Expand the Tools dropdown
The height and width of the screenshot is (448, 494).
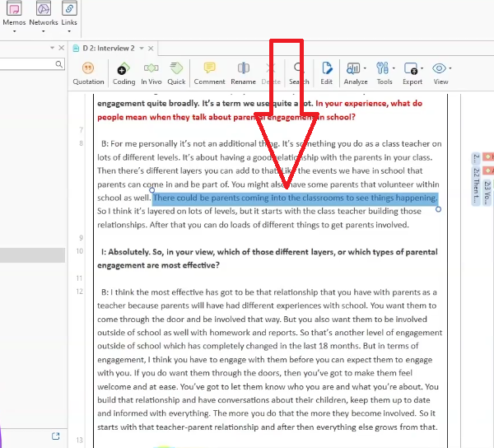384,72
